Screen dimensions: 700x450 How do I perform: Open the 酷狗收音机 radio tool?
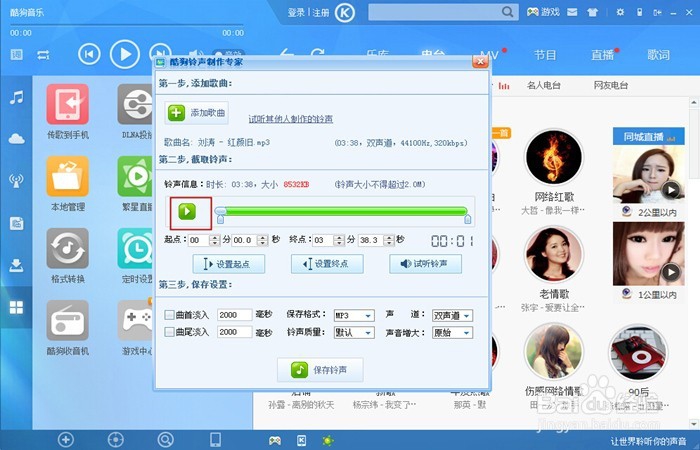click(67, 328)
